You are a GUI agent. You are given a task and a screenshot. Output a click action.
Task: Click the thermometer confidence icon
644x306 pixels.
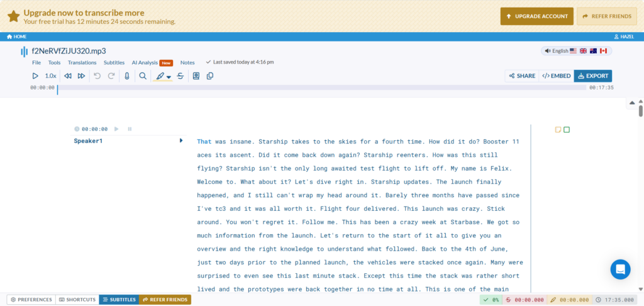127,76
